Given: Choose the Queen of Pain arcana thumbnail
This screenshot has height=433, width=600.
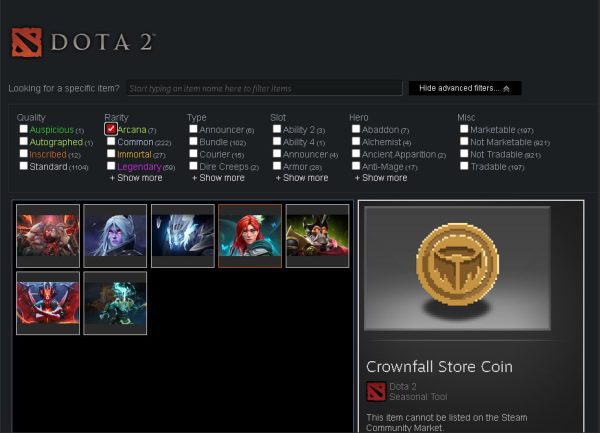Looking at the screenshot, I should [x=48, y=303].
